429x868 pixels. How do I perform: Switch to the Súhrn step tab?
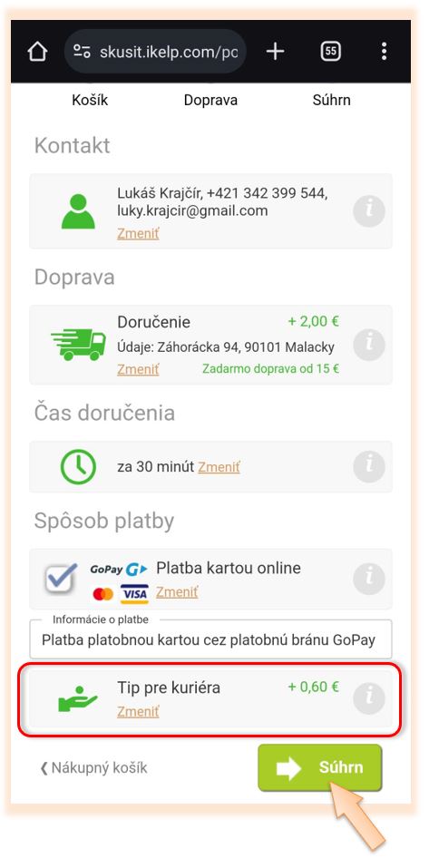coord(331,100)
